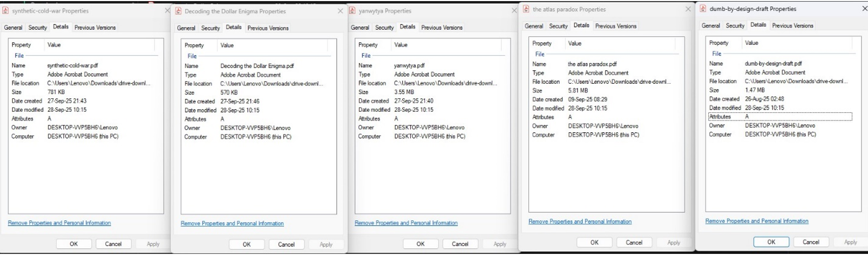Click PDF icon of the atlas paradox Properties window
Screen dimensions: 868x255
coord(526,9)
